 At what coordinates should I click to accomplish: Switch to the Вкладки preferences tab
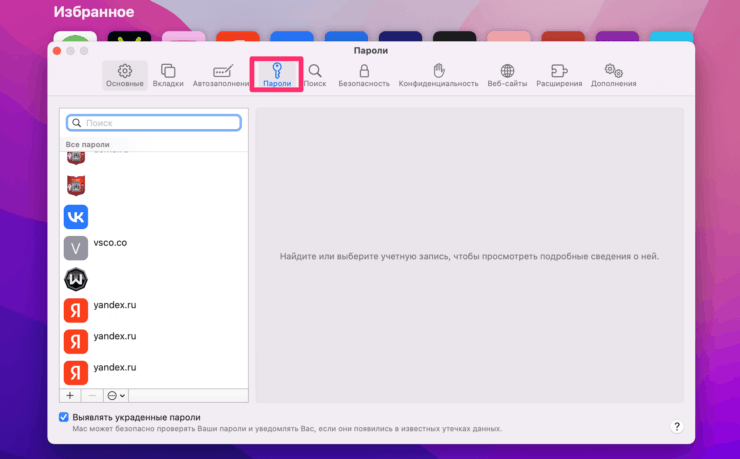coord(168,75)
